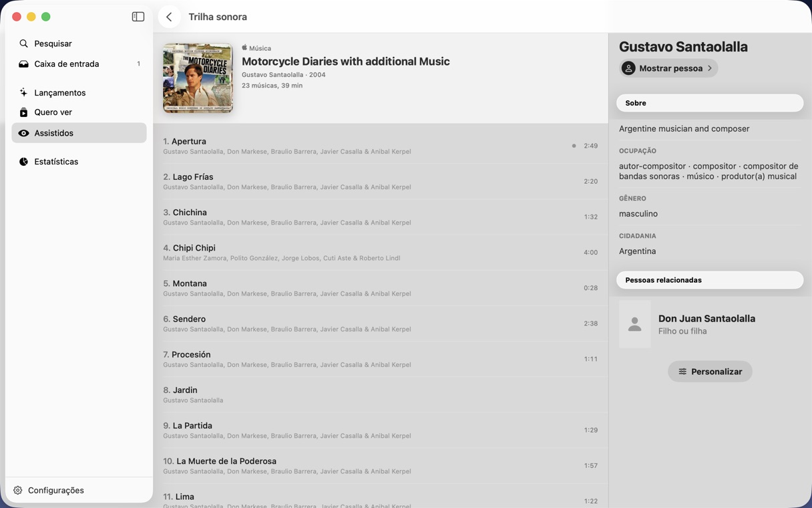Click the sliders icon in the Personalizar button
The image size is (812, 508).
click(x=682, y=372)
